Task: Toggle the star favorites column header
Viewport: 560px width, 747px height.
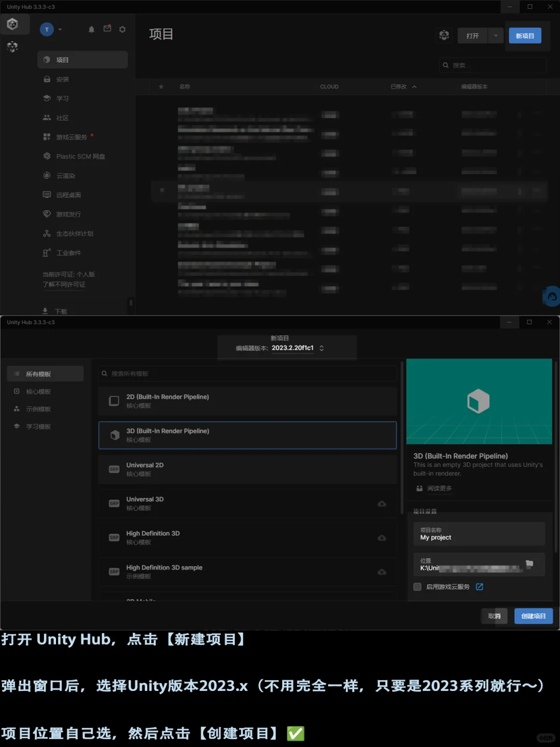Action: point(161,87)
